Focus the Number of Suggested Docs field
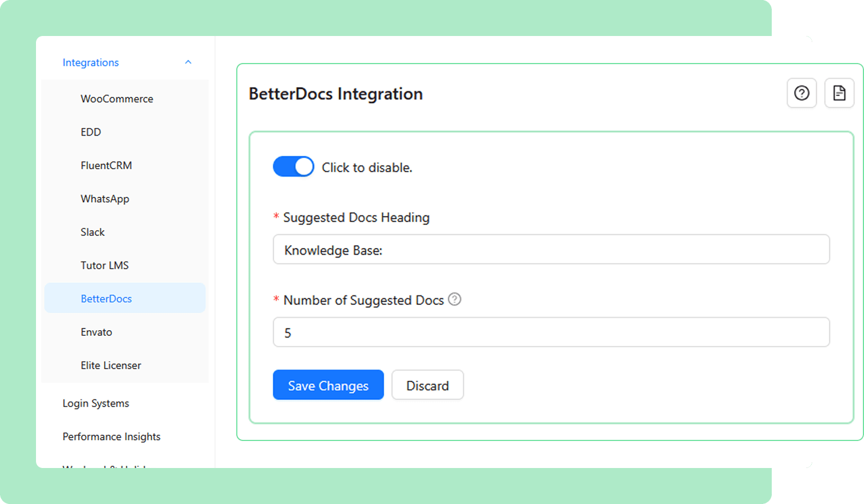 [x=551, y=332]
